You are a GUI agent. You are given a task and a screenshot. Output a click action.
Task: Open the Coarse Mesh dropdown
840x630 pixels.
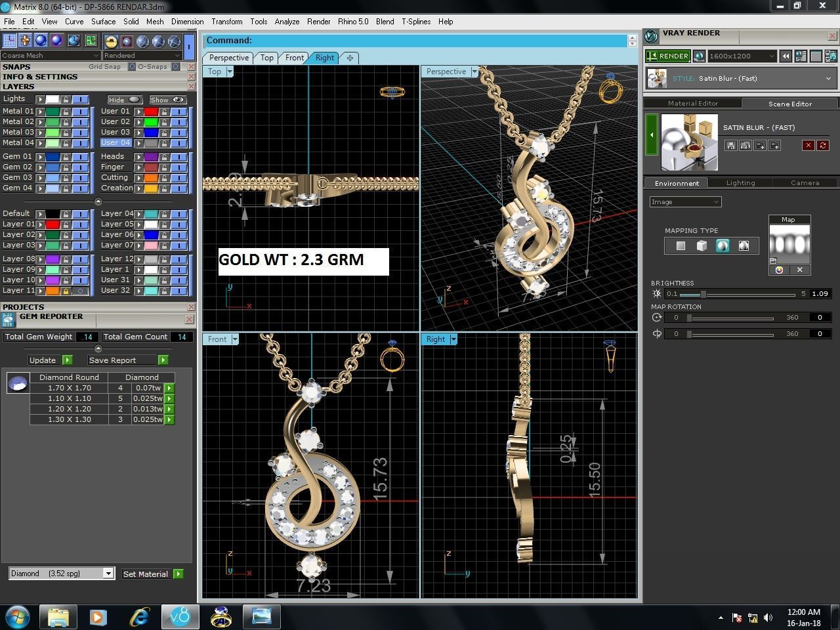pos(51,55)
